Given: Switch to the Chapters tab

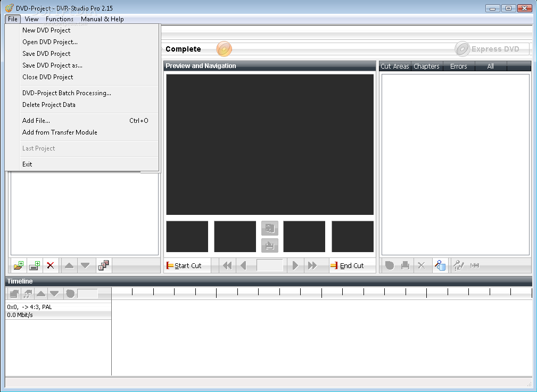Looking at the screenshot, I should pos(426,66).
